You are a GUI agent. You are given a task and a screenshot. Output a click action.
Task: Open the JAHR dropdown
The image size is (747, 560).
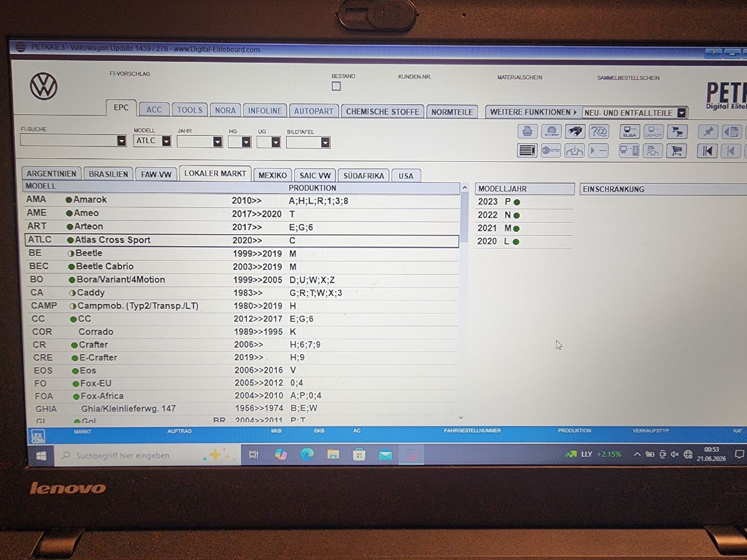point(217,142)
